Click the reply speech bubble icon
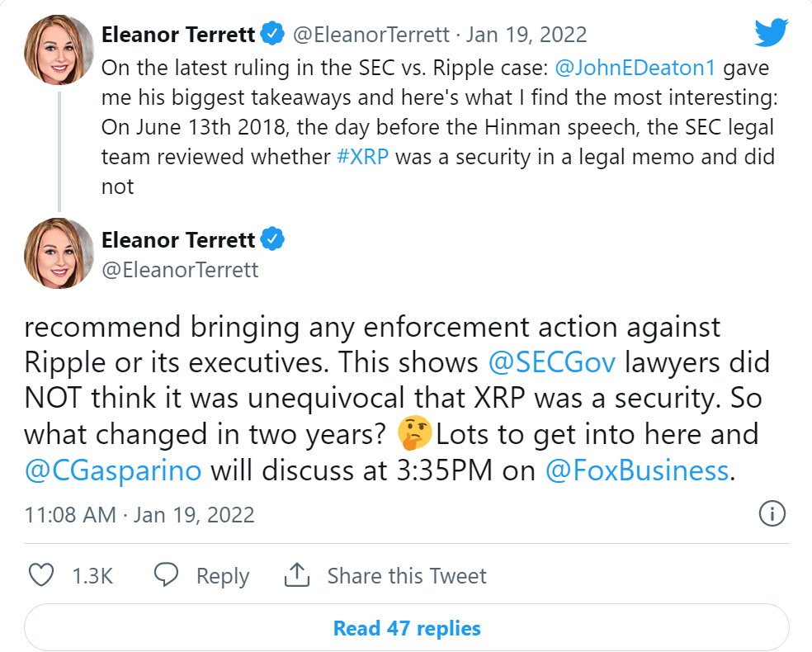The width and height of the screenshot is (812, 652). [x=168, y=575]
